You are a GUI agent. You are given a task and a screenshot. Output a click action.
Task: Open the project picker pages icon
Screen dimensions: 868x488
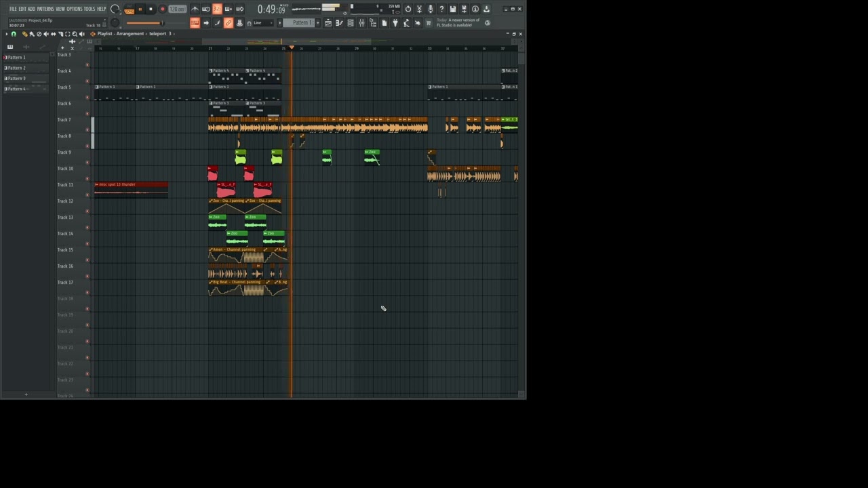(384, 23)
